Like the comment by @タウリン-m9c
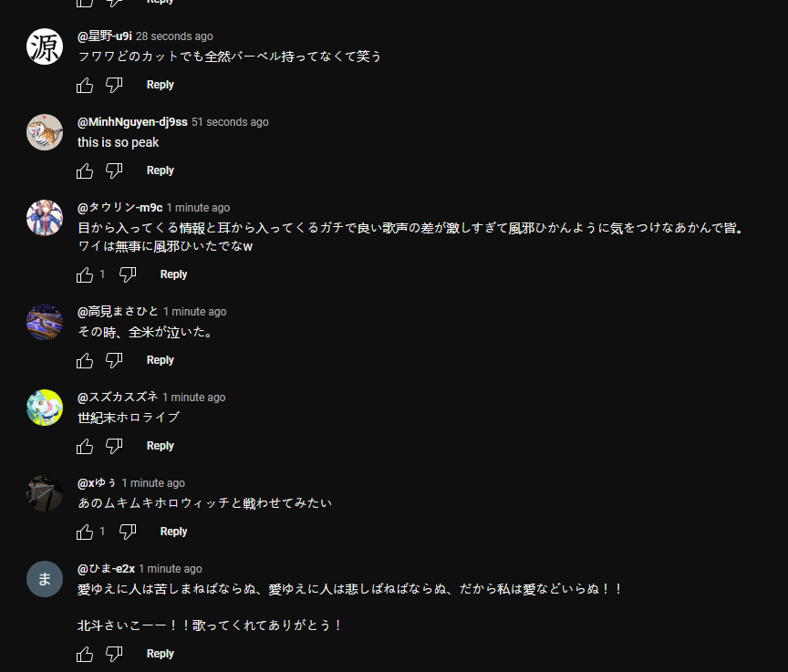The width and height of the screenshot is (788, 672). click(85, 274)
